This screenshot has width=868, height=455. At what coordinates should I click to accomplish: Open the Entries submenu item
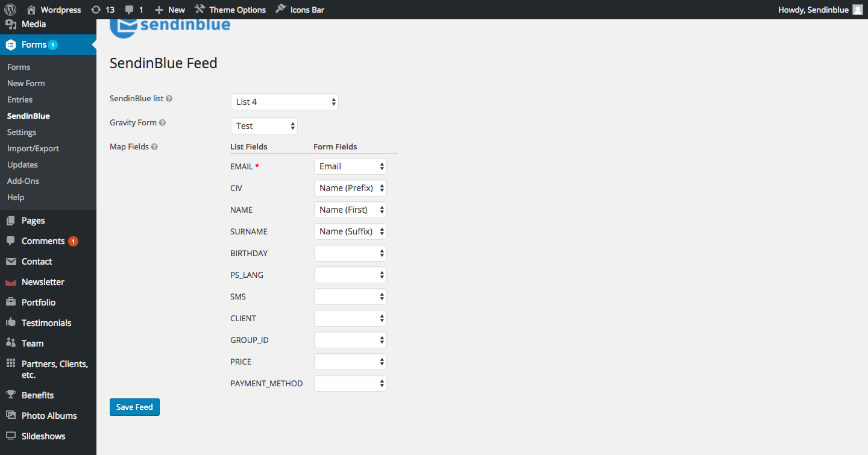pos(20,99)
